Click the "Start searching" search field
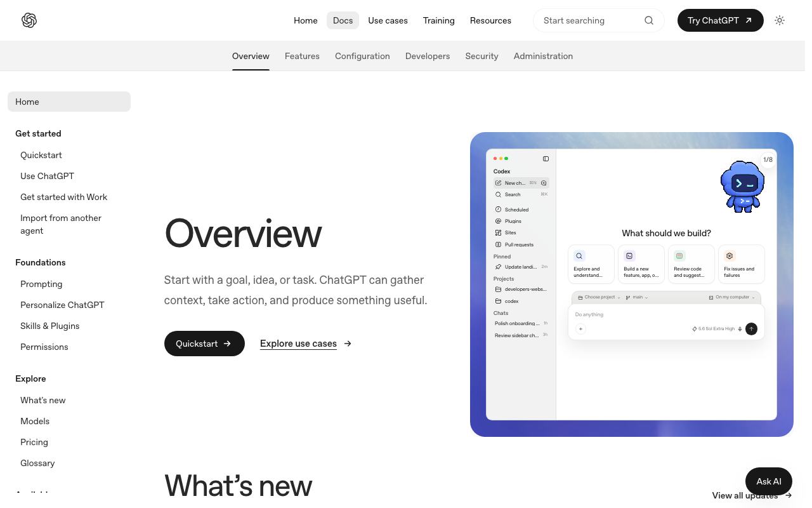Screen dimensions: 812x508 598,20
